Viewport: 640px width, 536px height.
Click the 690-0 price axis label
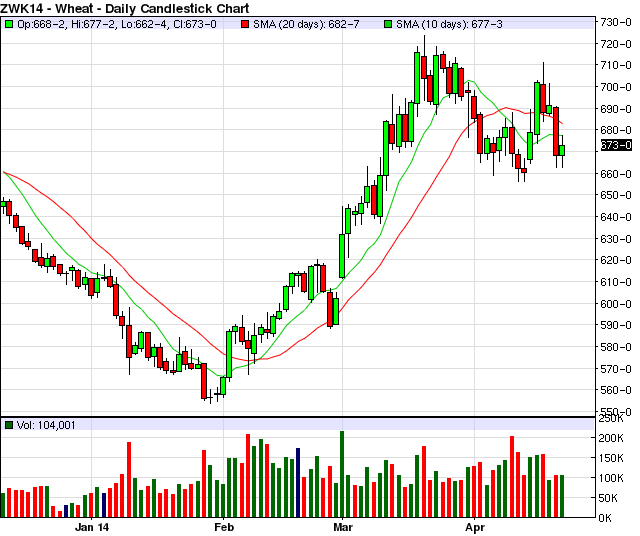[616, 109]
